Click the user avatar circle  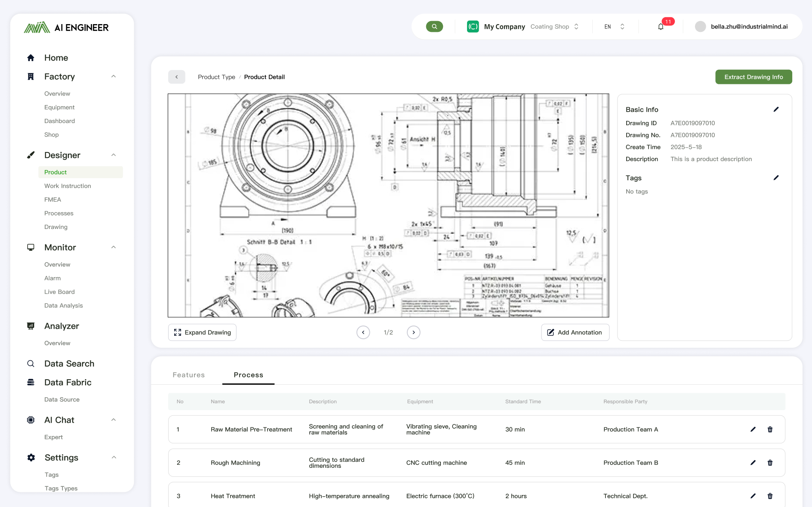tap(700, 27)
